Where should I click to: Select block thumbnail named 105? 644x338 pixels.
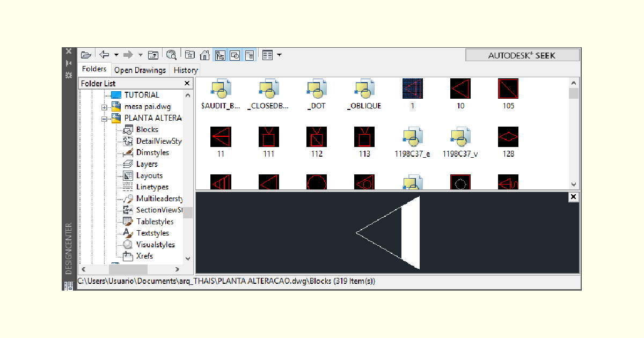click(x=508, y=89)
